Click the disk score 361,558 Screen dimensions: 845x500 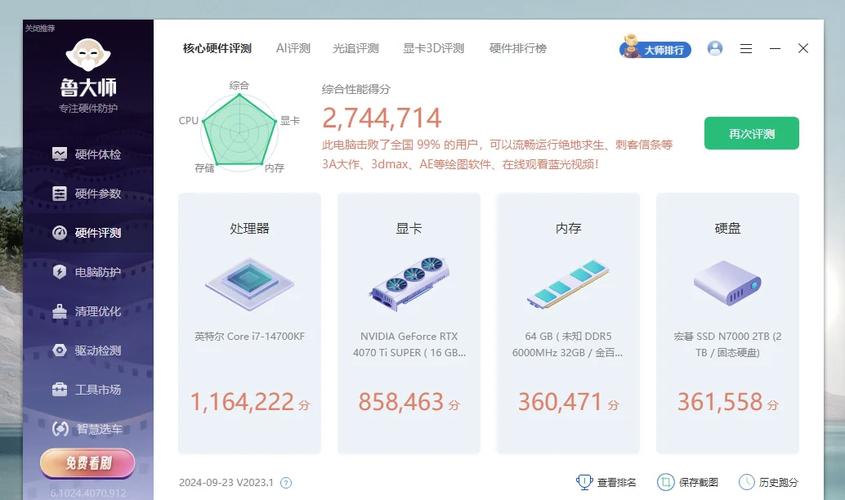click(720, 402)
